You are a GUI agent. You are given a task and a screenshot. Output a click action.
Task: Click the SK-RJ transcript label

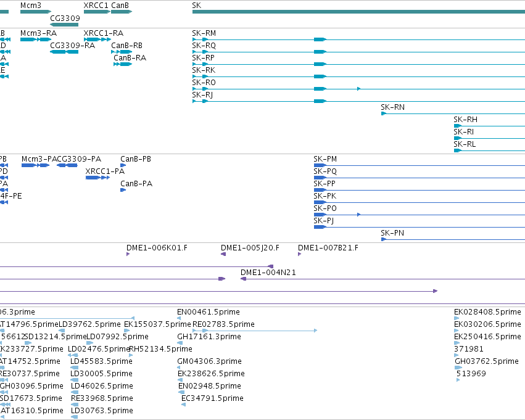click(202, 95)
